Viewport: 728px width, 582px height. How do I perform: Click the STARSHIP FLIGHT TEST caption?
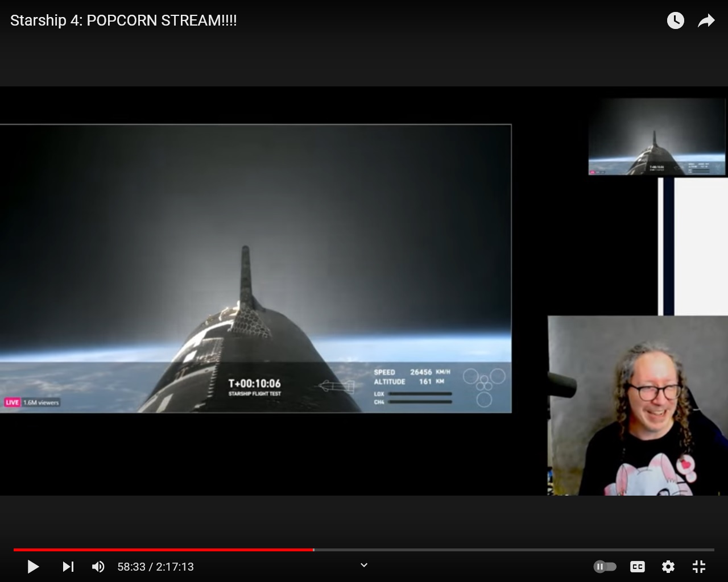click(x=255, y=394)
